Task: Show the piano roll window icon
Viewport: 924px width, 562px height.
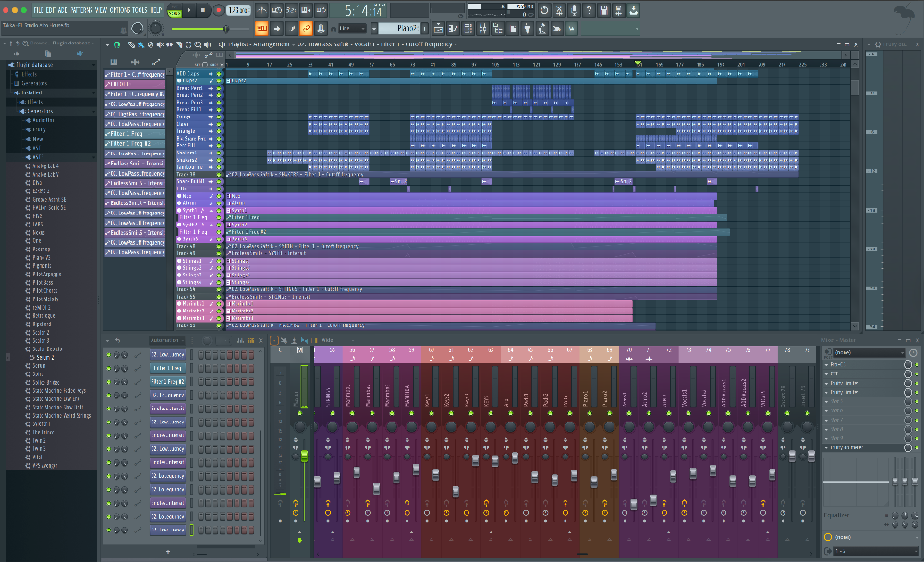Action: [453, 29]
